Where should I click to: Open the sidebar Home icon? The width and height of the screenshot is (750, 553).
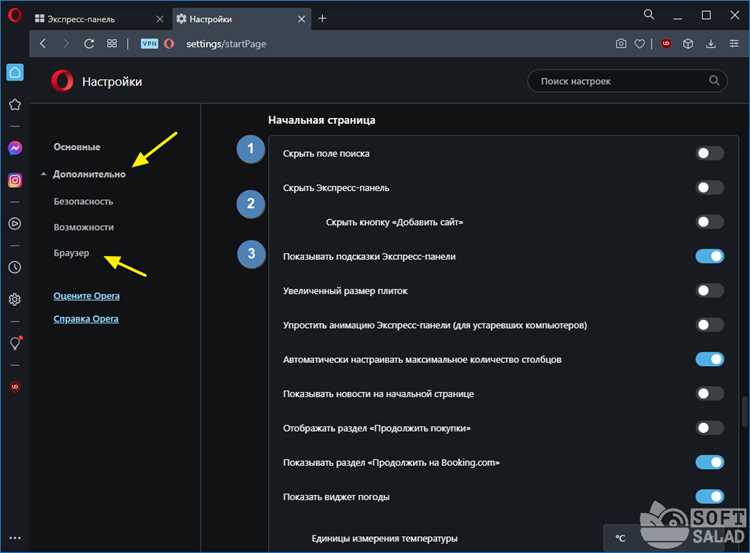pyautogui.click(x=15, y=72)
